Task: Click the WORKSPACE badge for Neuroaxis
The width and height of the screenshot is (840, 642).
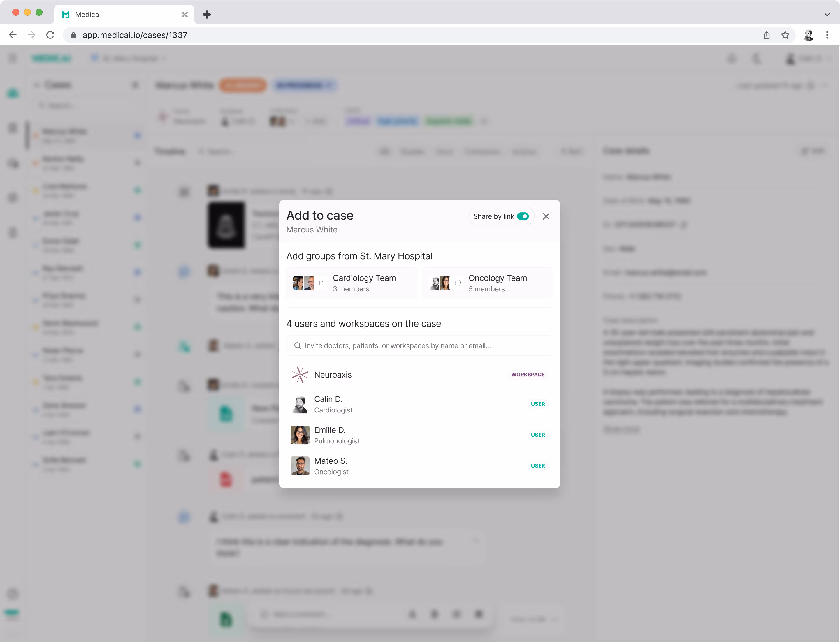Action: (528, 375)
